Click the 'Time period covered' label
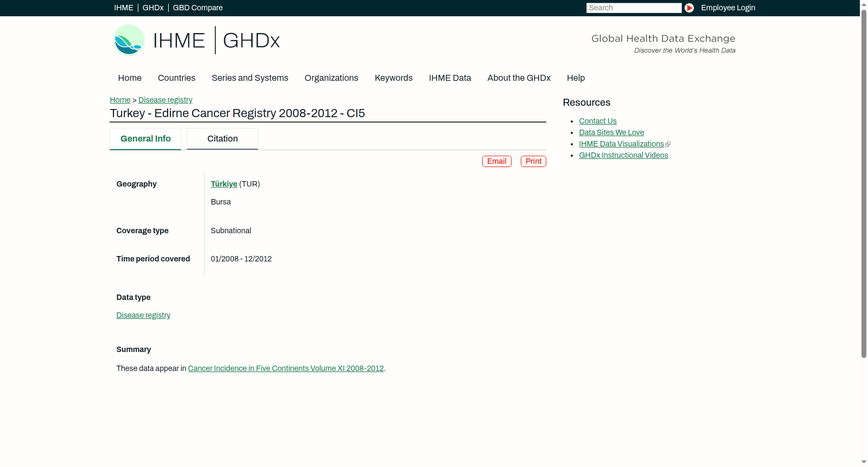The image size is (868, 467). coord(153,259)
